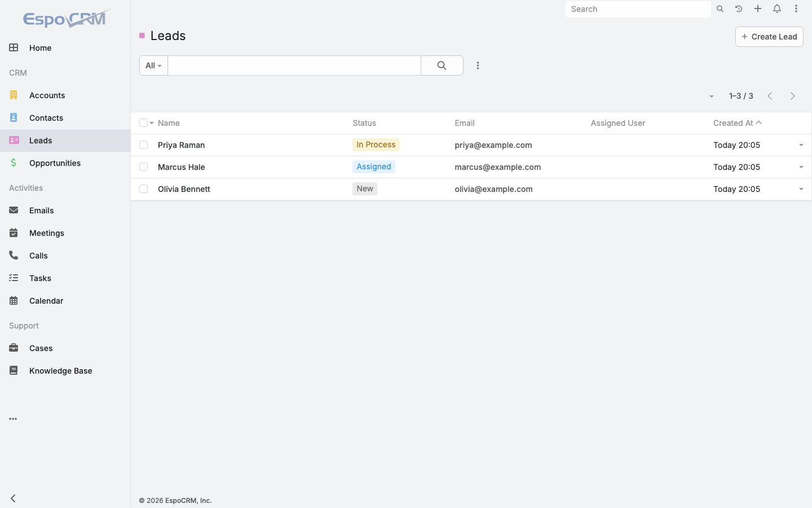Image resolution: width=812 pixels, height=508 pixels.
Task: Open the last viewed history icon
Action: point(739,9)
